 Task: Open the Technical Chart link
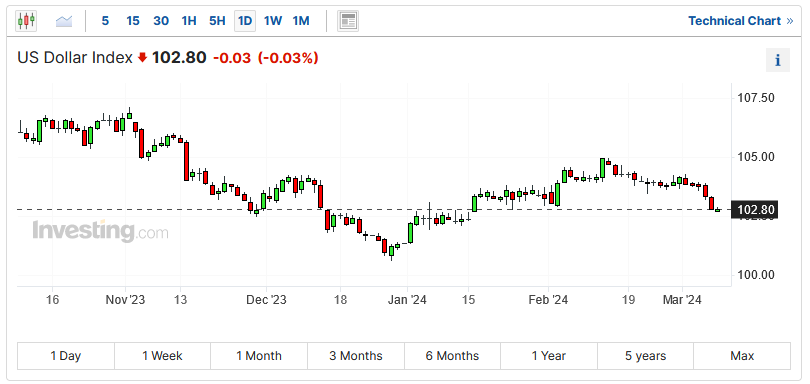click(735, 21)
